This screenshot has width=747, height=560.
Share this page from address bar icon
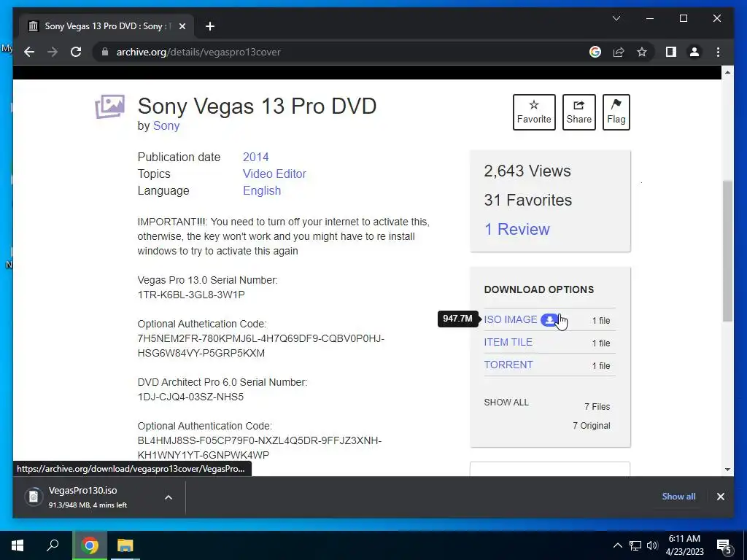point(619,52)
